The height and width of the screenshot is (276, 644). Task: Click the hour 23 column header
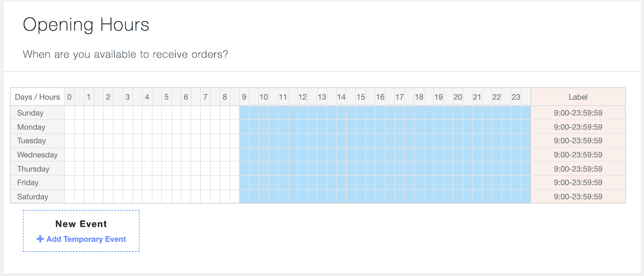pos(516,97)
